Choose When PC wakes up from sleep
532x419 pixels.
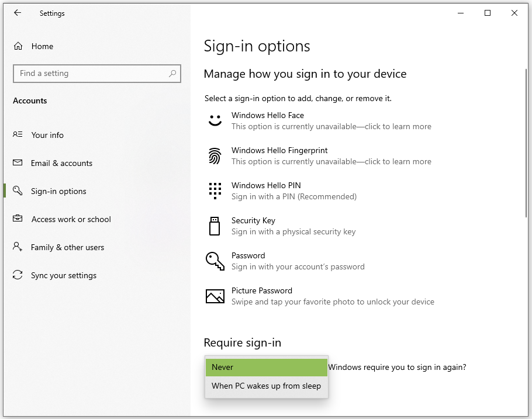(x=267, y=386)
